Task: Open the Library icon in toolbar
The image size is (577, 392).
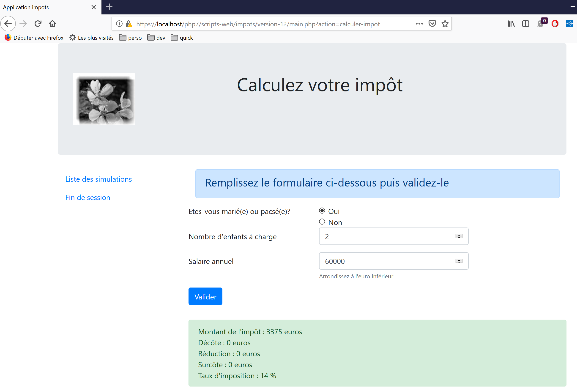Action: click(511, 24)
